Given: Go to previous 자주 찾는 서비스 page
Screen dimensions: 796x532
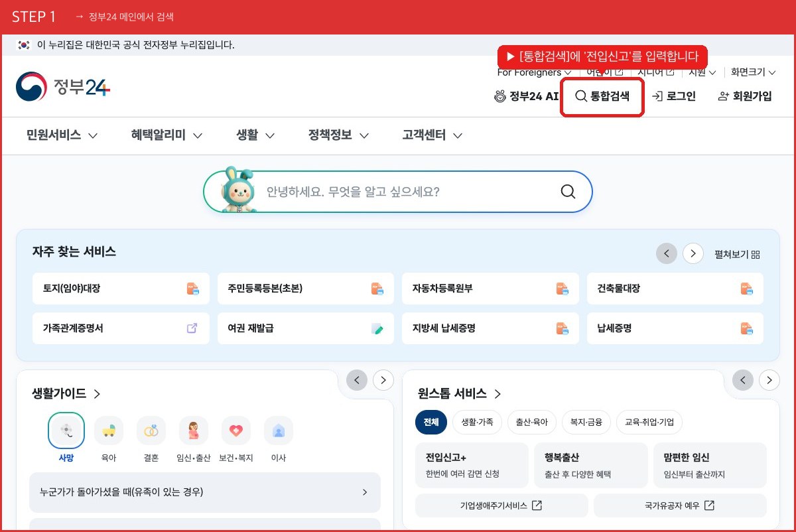Looking at the screenshot, I should [667, 253].
